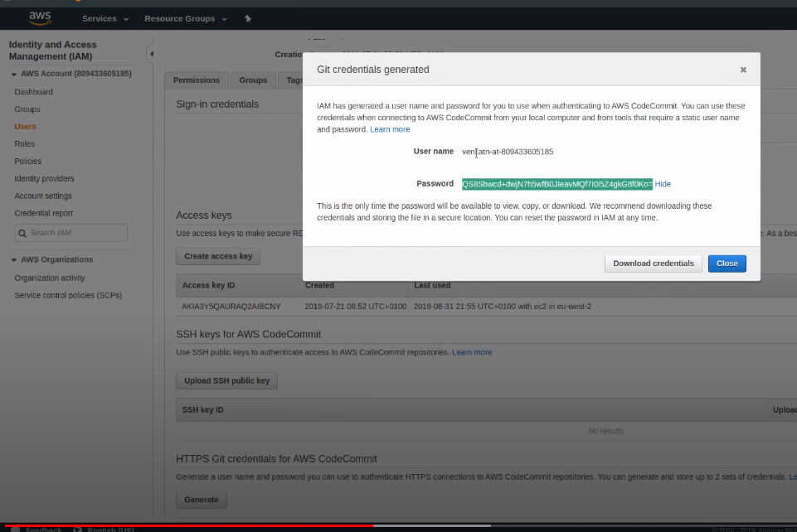Click Upload SSH public key button
797x532 pixels.
coord(226,380)
